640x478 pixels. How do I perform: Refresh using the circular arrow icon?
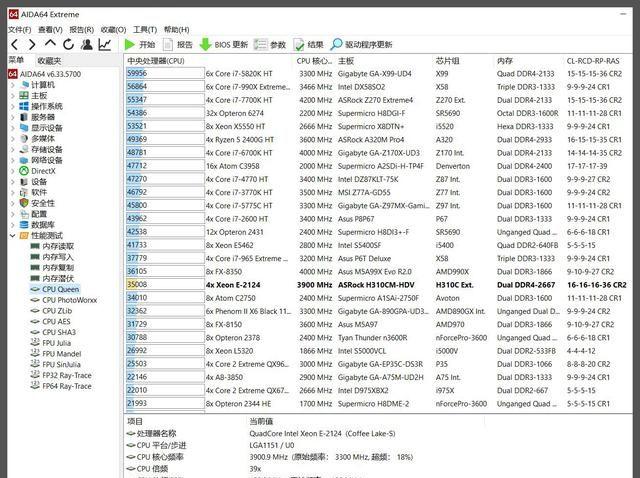68,44
